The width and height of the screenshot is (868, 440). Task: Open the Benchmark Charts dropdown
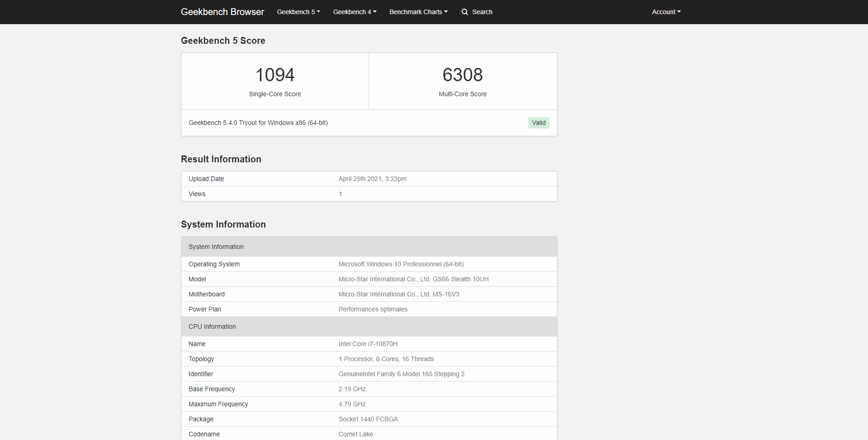[418, 12]
